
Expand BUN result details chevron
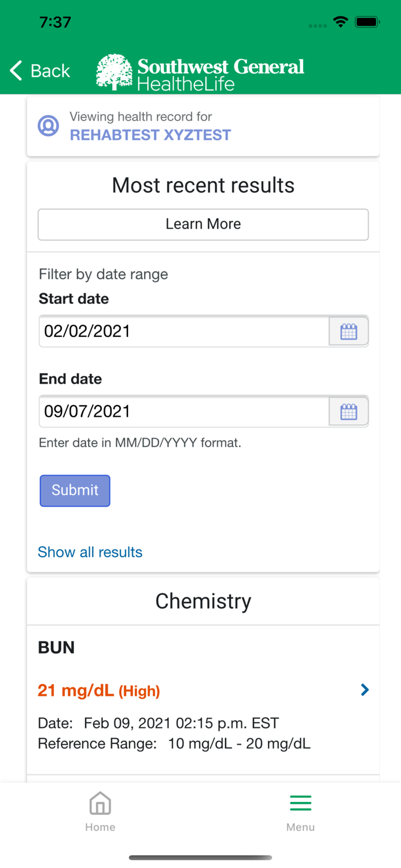click(365, 690)
